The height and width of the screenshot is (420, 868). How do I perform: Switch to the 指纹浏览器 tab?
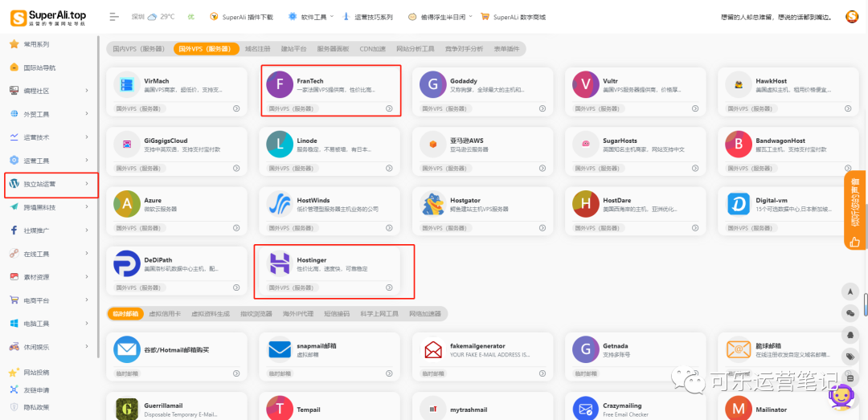(x=256, y=313)
